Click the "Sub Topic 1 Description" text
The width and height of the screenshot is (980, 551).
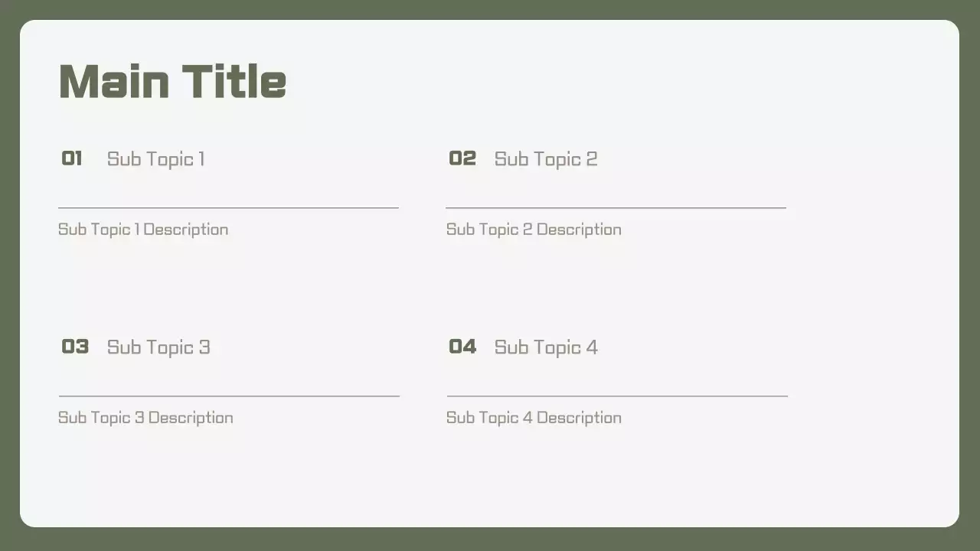(x=143, y=230)
